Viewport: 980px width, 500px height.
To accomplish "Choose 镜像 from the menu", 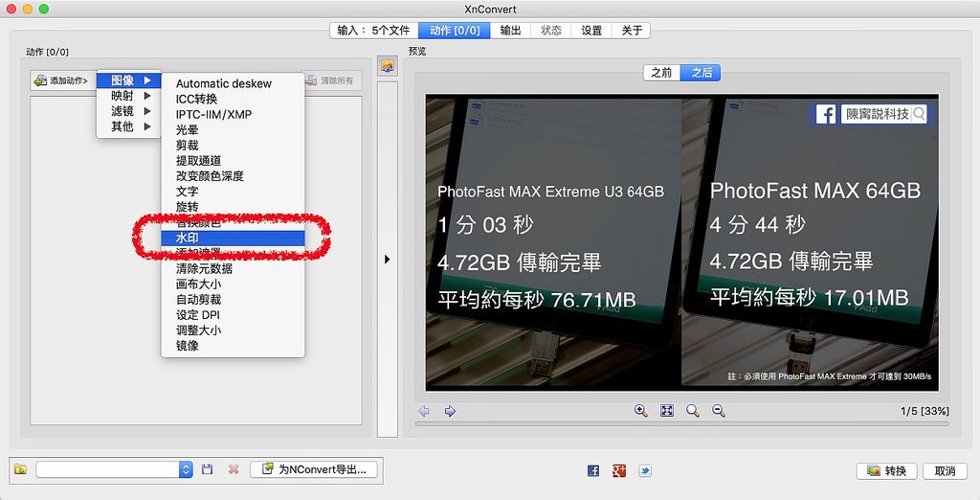I will (x=233, y=346).
